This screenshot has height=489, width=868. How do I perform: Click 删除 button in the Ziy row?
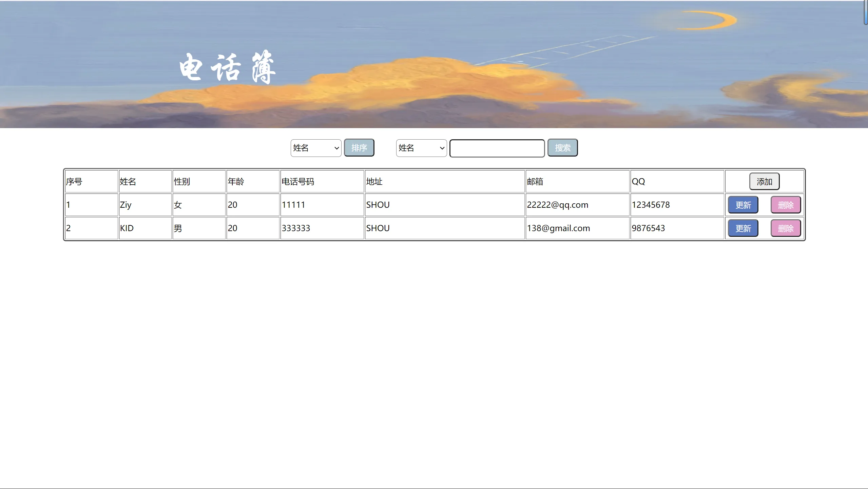[786, 205]
